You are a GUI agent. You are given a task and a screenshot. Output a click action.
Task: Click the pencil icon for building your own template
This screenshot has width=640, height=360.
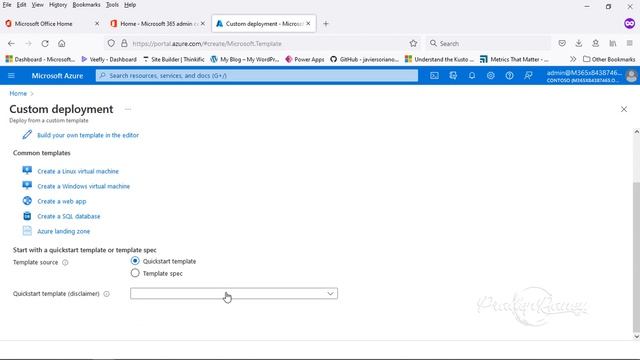coord(27,135)
